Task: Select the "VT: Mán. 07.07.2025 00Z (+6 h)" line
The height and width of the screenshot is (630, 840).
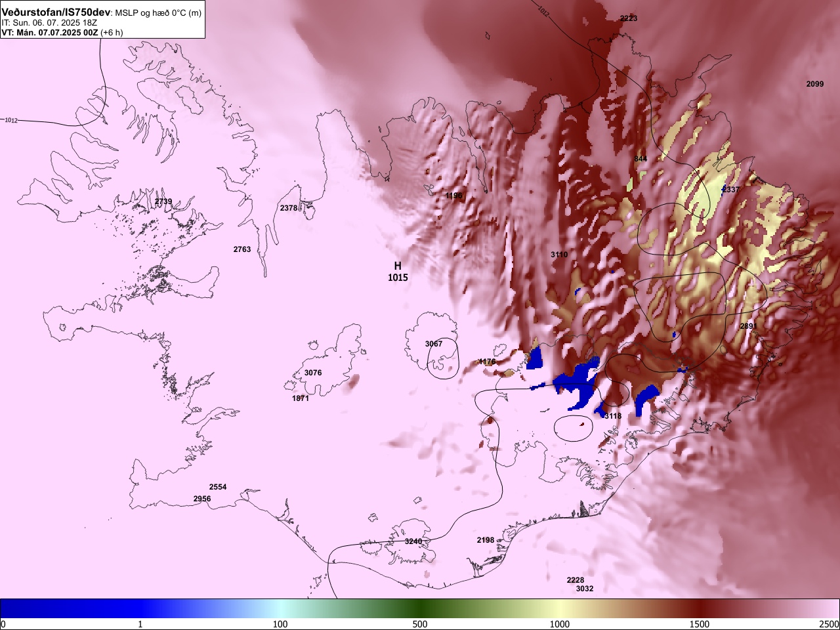Action: [62, 31]
